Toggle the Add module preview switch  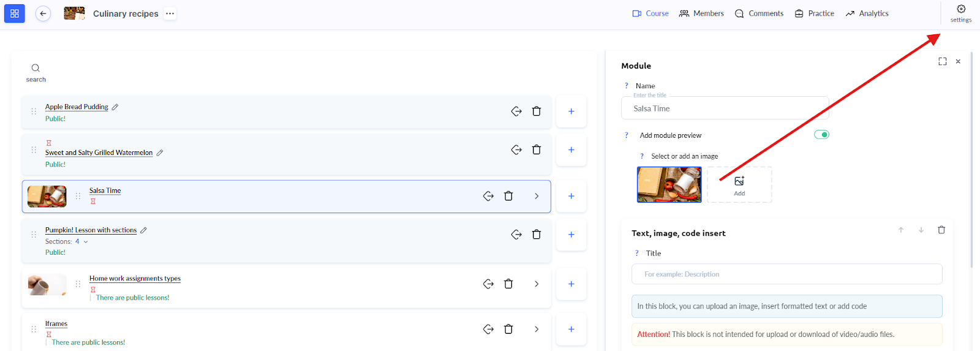click(x=821, y=135)
